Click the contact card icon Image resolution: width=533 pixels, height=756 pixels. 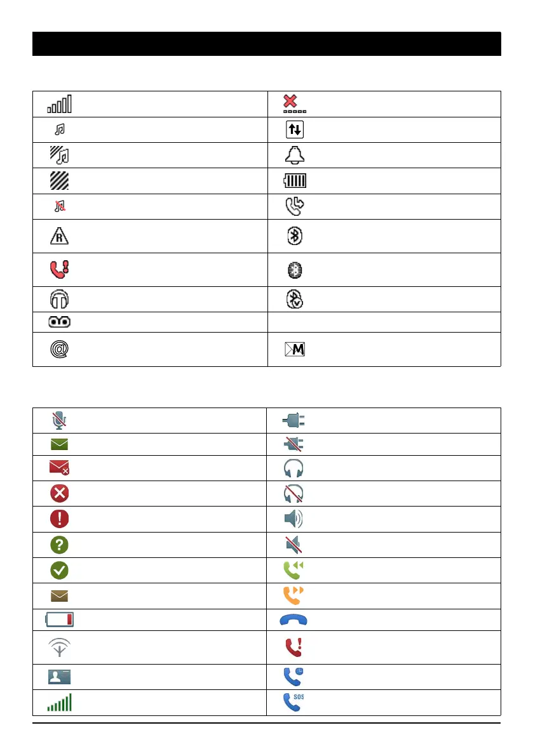tap(59, 676)
